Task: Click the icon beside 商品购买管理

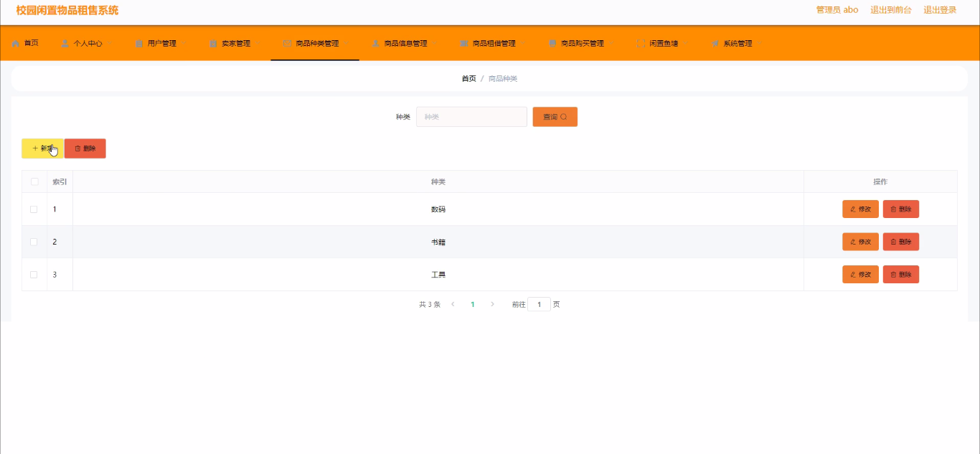Action: click(552, 44)
